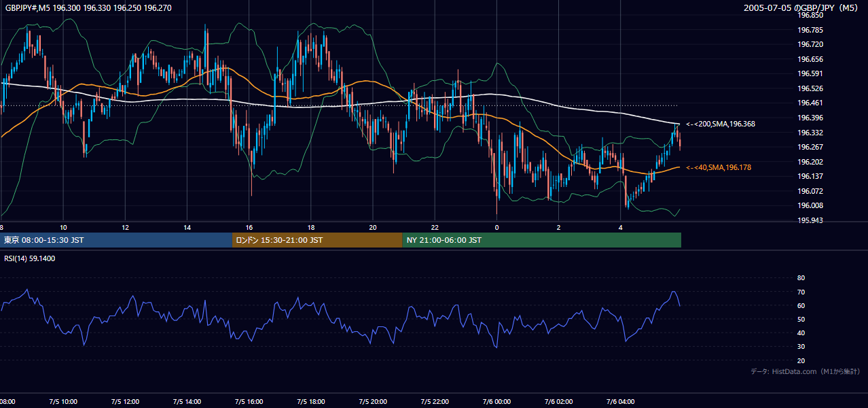Click the RSI(14) 59.1400 indicator label
Screen dimensions: 868x408
(x=29, y=258)
